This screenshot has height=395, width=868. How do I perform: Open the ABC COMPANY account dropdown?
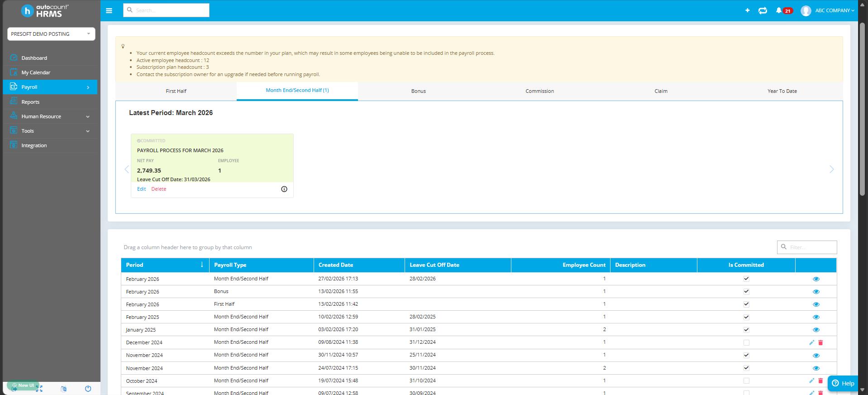click(835, 10)
